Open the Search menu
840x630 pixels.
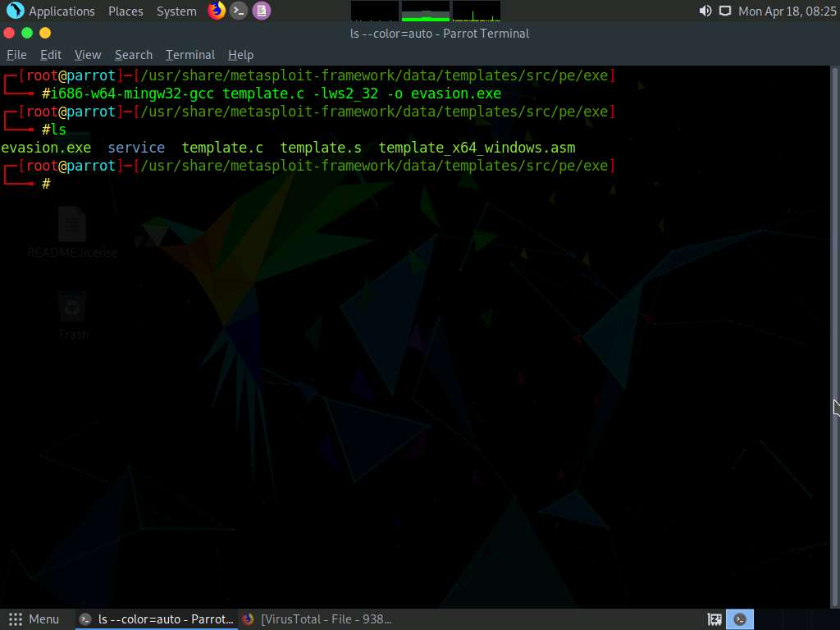coord(134,55)
